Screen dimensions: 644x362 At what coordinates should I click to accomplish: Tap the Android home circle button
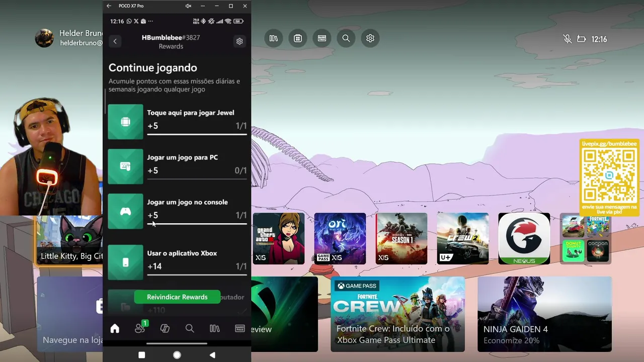[x=177, y=355]
